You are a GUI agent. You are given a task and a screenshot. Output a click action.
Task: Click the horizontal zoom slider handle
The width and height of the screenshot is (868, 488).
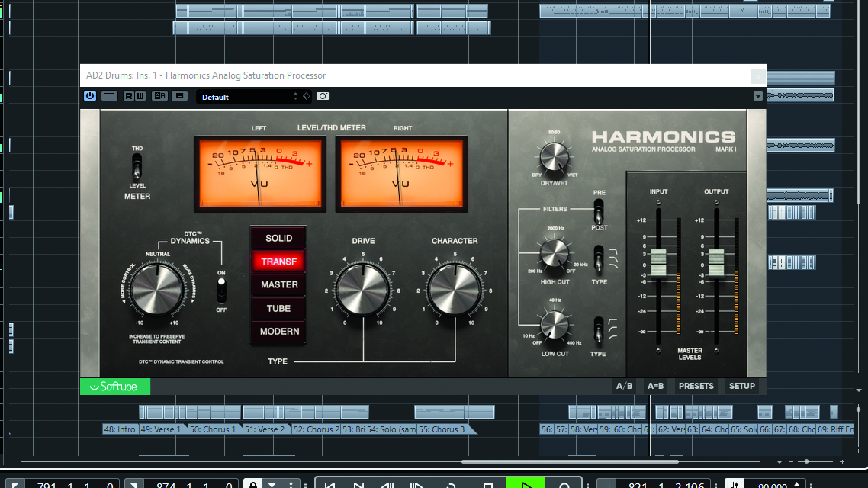point(806,461)
